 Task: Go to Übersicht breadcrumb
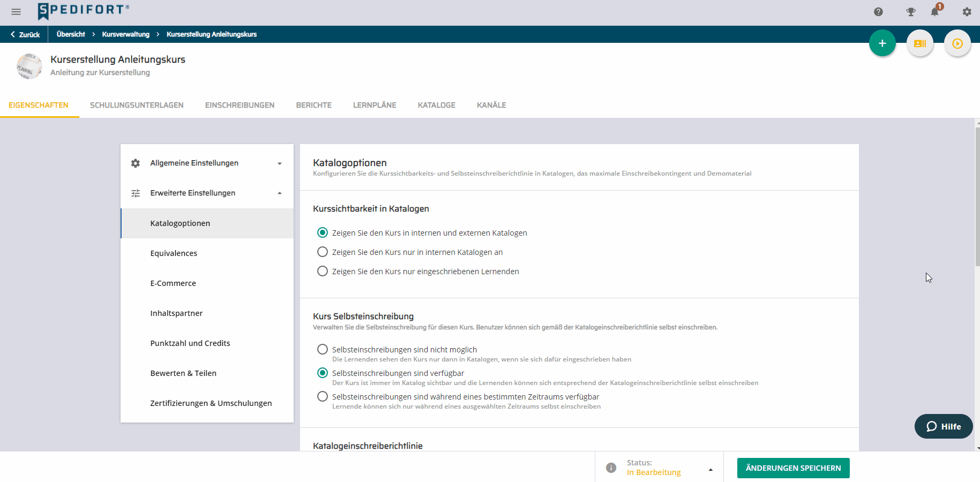71,34
